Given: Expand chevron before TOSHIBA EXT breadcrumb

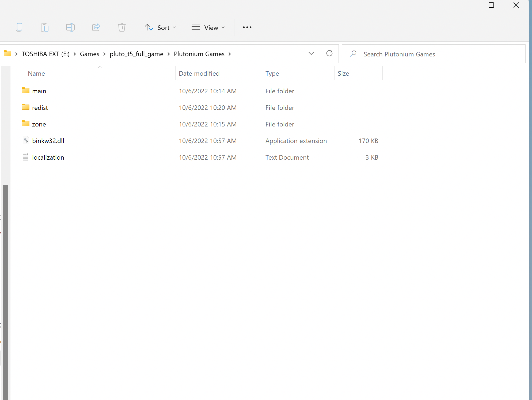Looking at the screenshot, I should [x=16, y=54].
